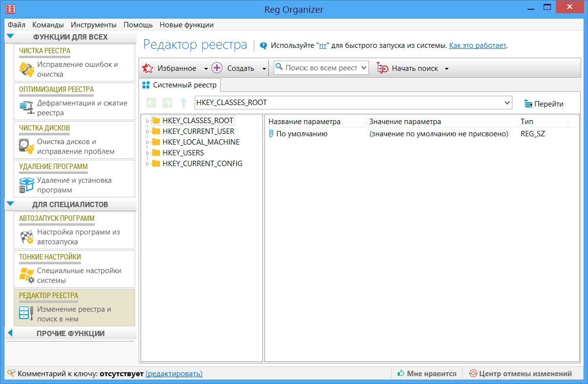Open the search scope combo box
The width and height of the screenshot is (588, 384).
(321, 68)
